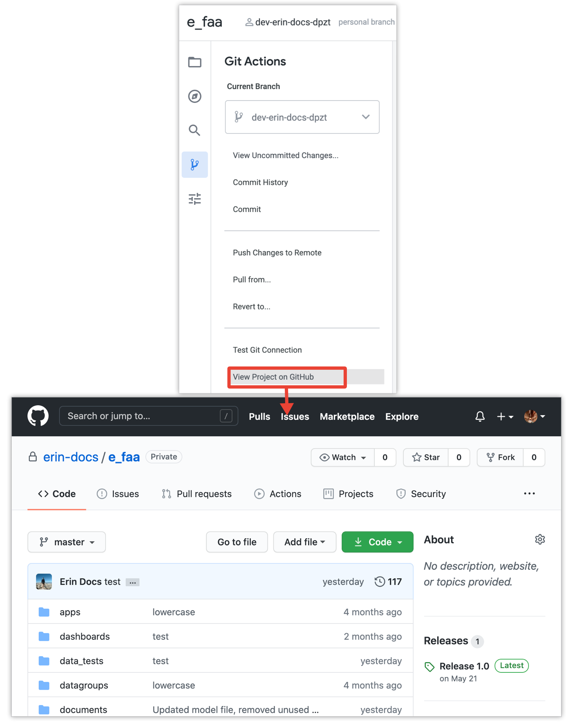Select the Git Actions branch icon

click(x=194, y=165)
